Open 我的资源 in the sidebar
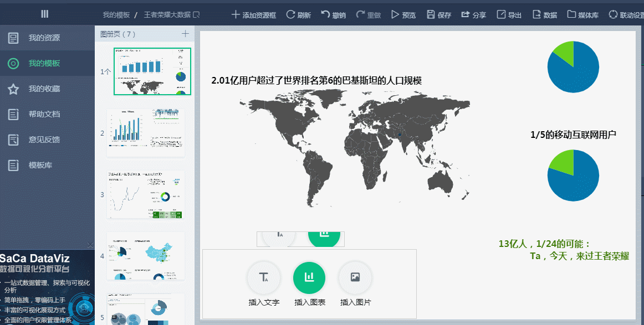This screenshot has width=644, height=325. tap(47, 38)
